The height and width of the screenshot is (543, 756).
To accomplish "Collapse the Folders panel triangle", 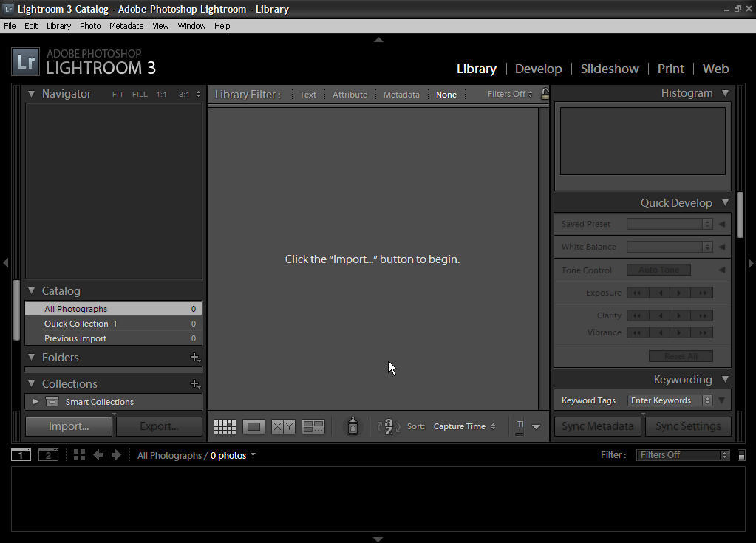I will (31, 357).
